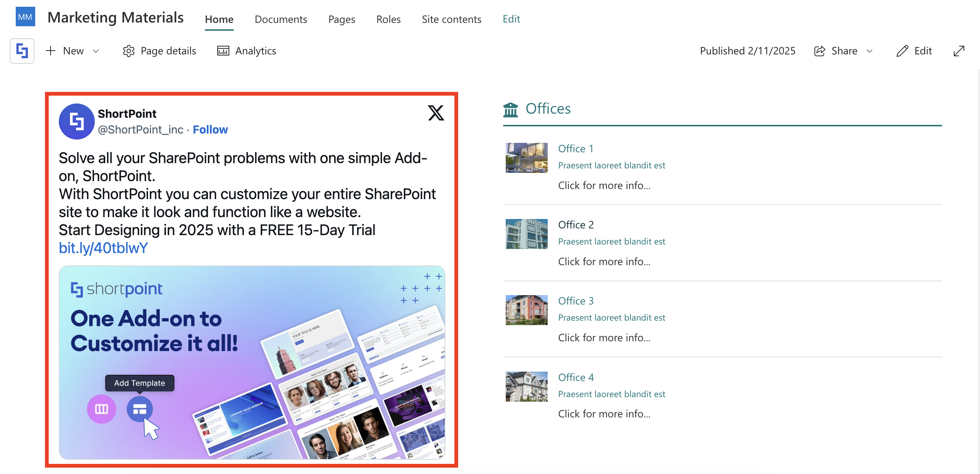This screenshot has height=474, width=980.
Task: Click the Follow link in tweet
Action: pos(210,129)
